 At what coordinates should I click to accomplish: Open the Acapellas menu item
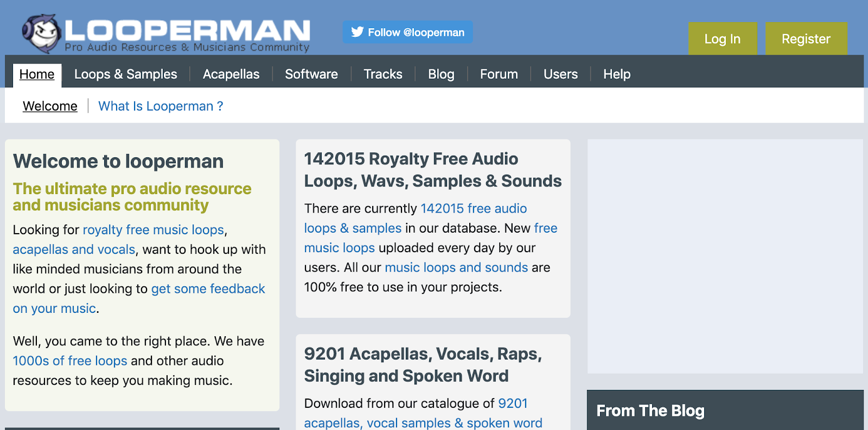231,74
